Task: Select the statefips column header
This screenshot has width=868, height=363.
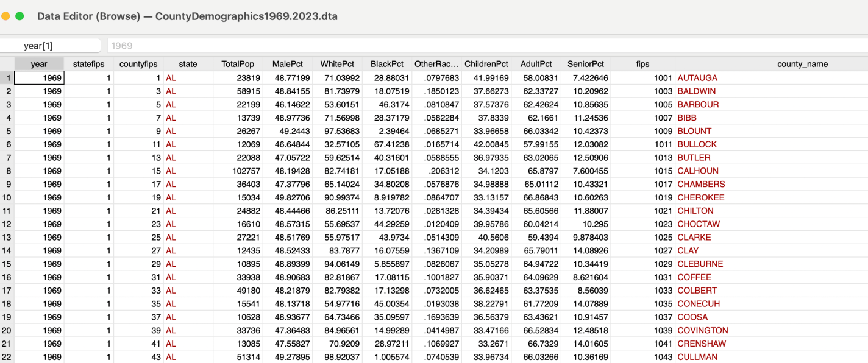Action: click(x=89, y=64)
